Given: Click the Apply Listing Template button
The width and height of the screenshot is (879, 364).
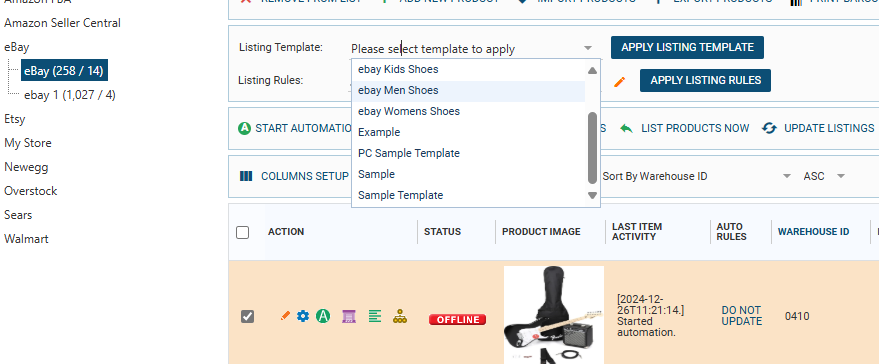Looking at the screenshot, I should 687,47.
